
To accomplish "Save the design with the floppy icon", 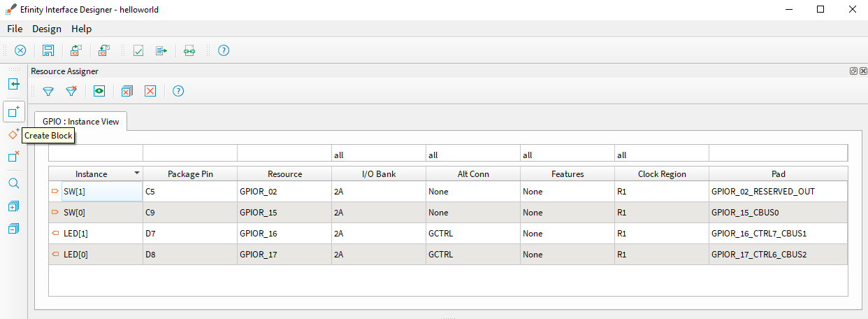I will tap(48, 50).
